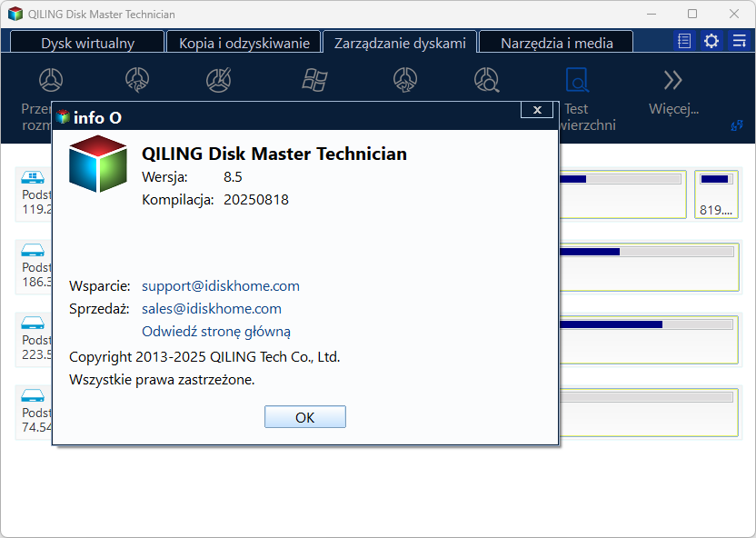Click the Windows logo toolbar icon

click(x=314, y=80)
